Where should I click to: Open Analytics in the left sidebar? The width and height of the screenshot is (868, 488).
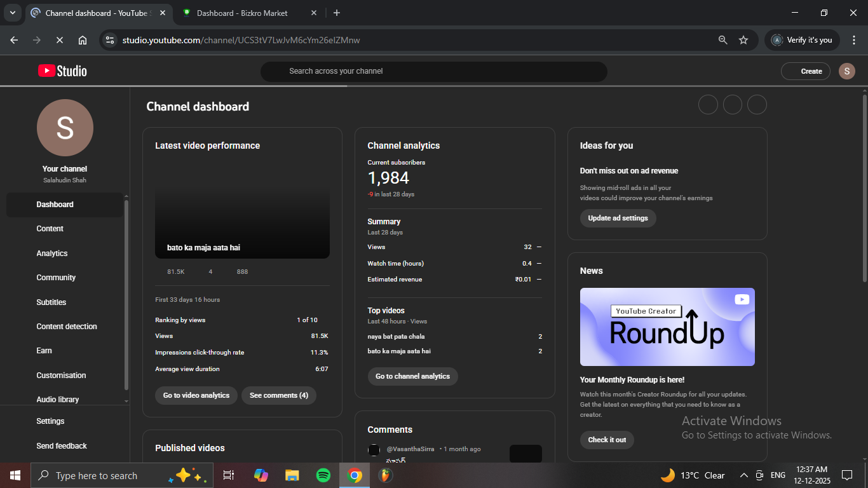click(x=52, y=254)
